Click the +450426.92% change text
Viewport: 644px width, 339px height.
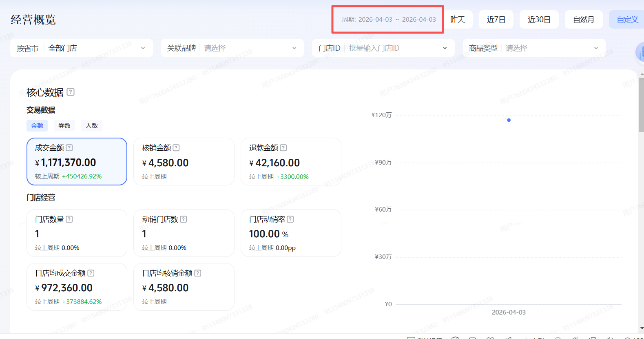[82, 176]
